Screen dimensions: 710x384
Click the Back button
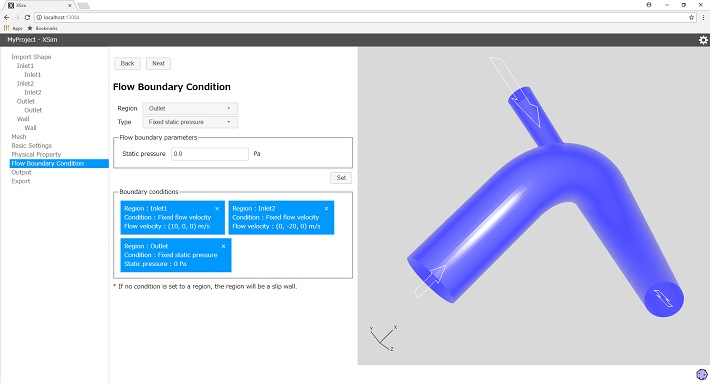(127, 63)
